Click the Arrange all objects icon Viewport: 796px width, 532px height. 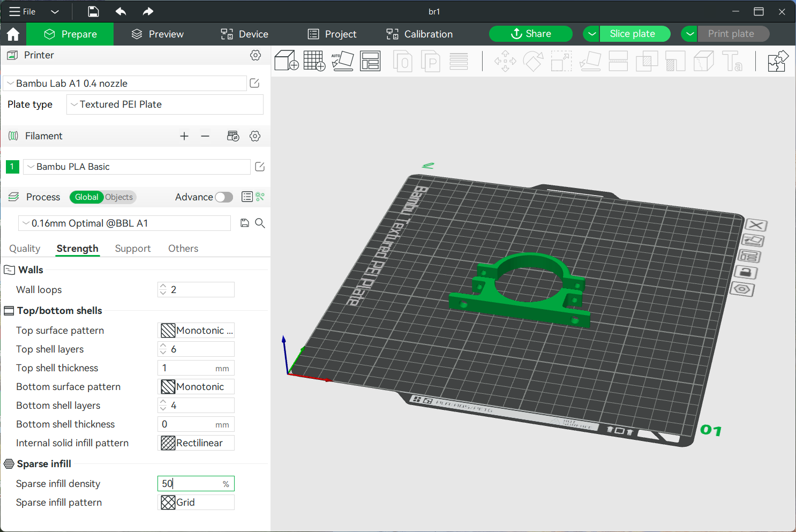click(370, 61)
